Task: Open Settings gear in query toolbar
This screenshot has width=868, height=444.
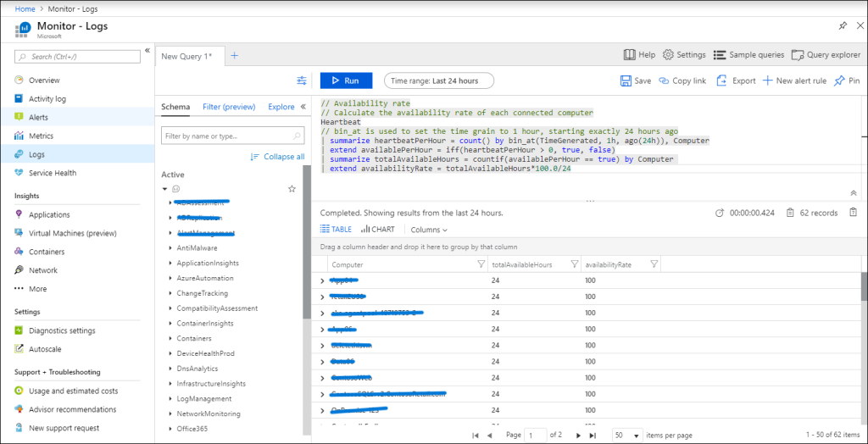Action: click(668, 55)
